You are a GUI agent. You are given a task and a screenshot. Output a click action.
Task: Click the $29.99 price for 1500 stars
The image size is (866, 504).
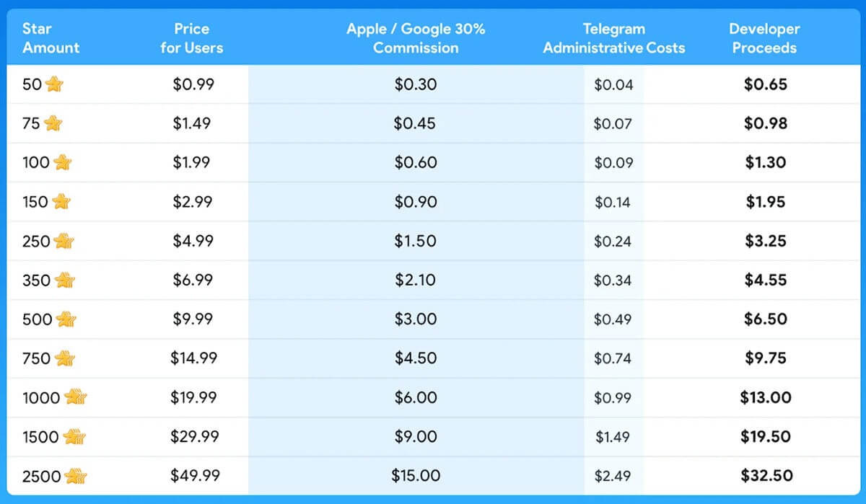pos(195,436)
